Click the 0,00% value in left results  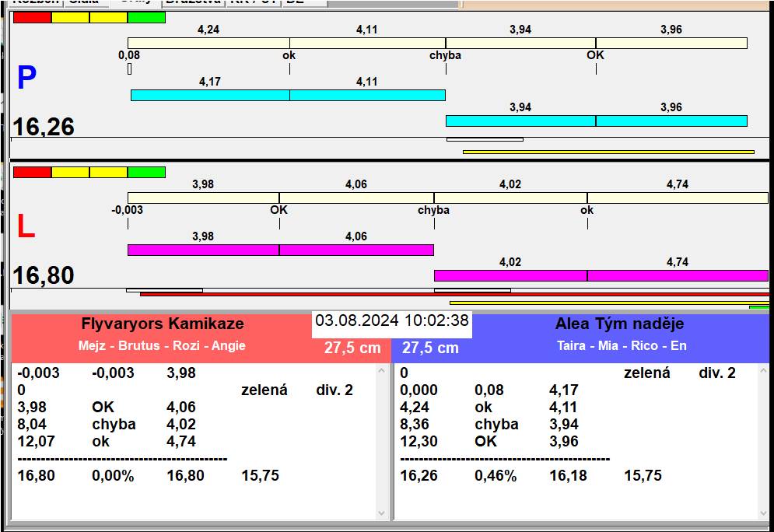[x=113, y=475]
